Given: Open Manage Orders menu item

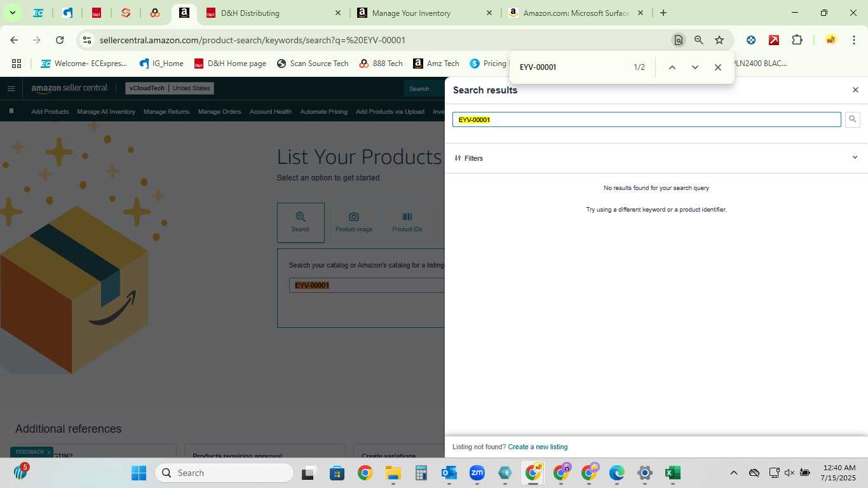Looking at the screenshot, I should 219,112.
